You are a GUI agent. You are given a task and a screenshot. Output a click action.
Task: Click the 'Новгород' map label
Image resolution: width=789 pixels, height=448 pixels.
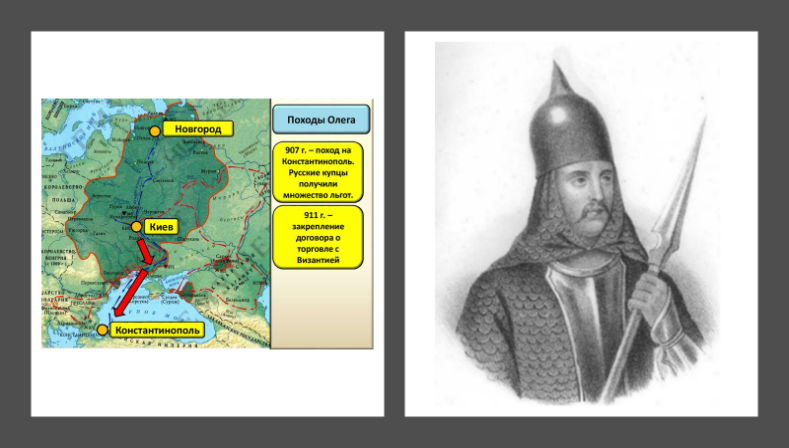click(198, 129)
